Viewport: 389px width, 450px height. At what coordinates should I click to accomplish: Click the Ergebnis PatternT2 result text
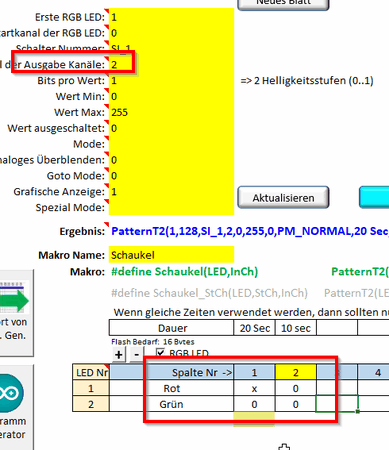[x=250, y=231]
